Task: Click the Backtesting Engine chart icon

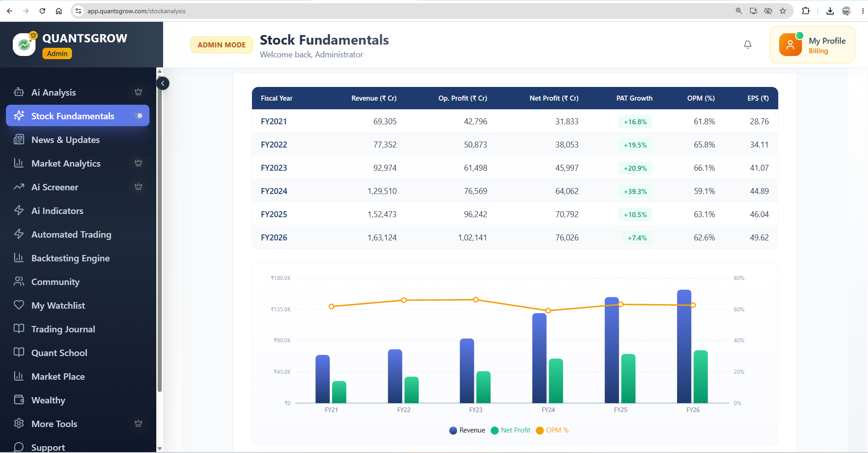Action: click(x=19, y=258)
